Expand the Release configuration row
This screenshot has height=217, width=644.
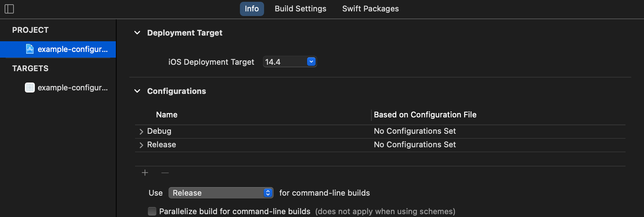click(x=141, y=145)
